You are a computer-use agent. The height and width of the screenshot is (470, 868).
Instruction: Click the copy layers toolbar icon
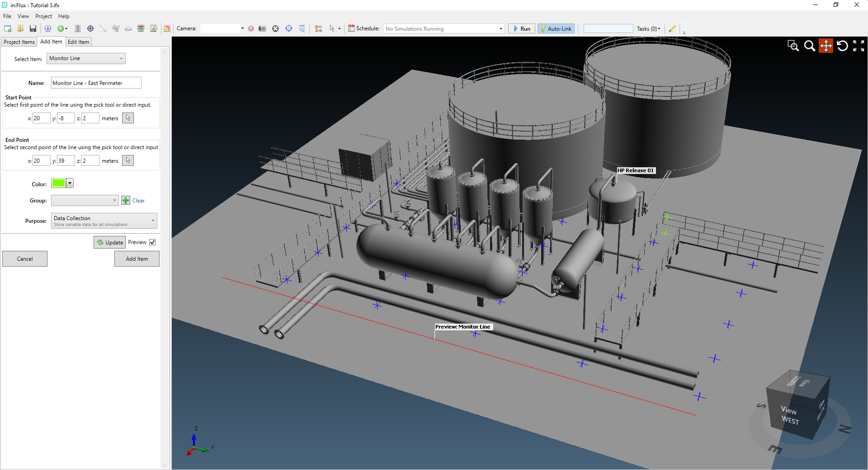point(154,28)
